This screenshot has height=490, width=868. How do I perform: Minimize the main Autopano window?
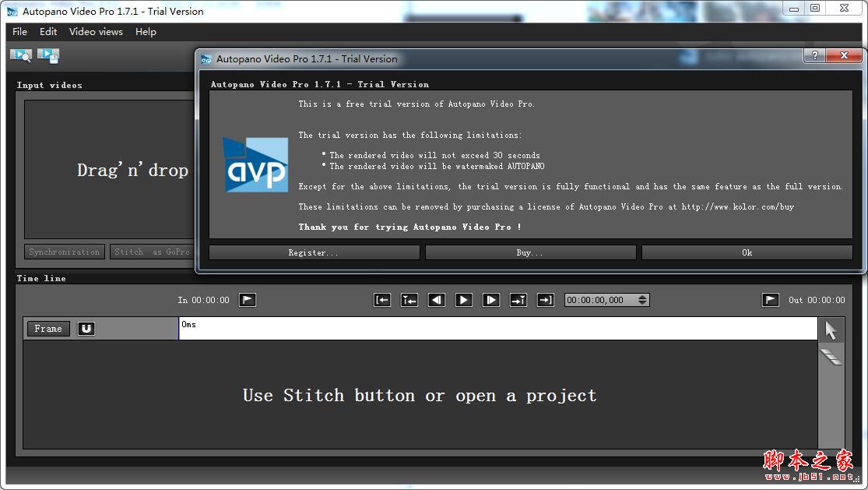coord(794,9)
